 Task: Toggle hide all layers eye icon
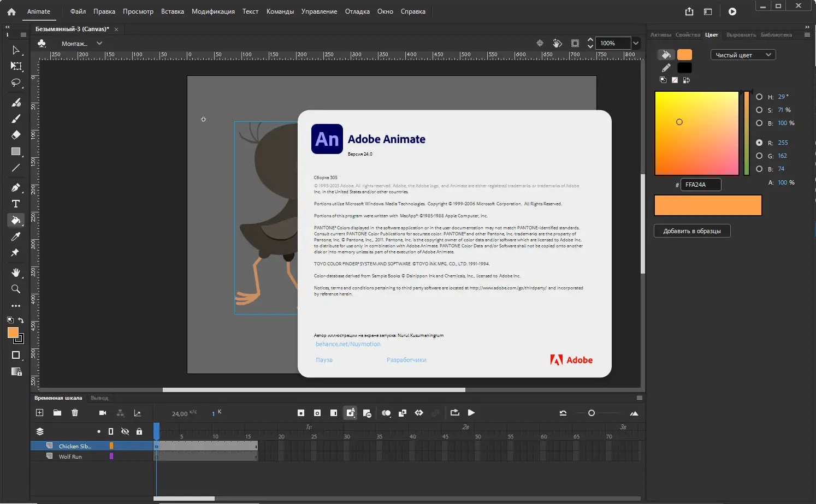click(125, 431)
